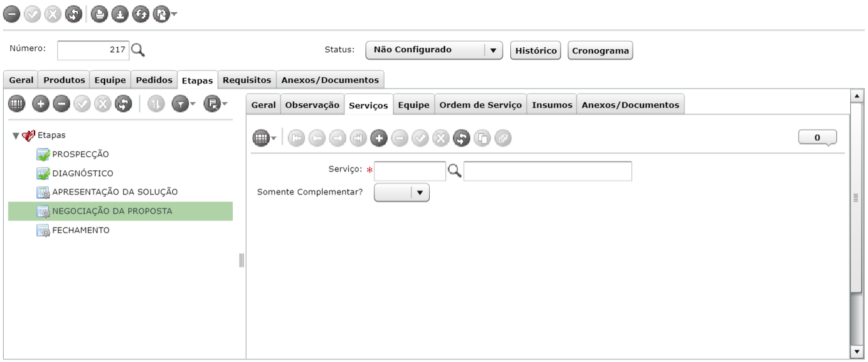
Task: Click the cancel X in Serviços toolbar
Action: 441,137
